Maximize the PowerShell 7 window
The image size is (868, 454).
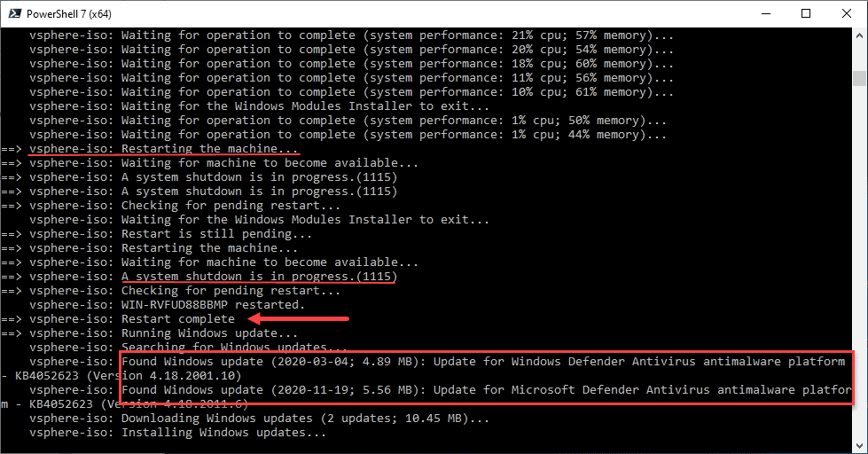pyautogui.click(x=806, y=14)
